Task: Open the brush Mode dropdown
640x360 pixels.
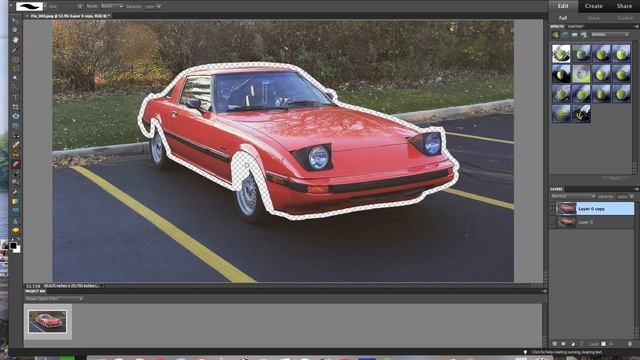Action: [111, 6]
